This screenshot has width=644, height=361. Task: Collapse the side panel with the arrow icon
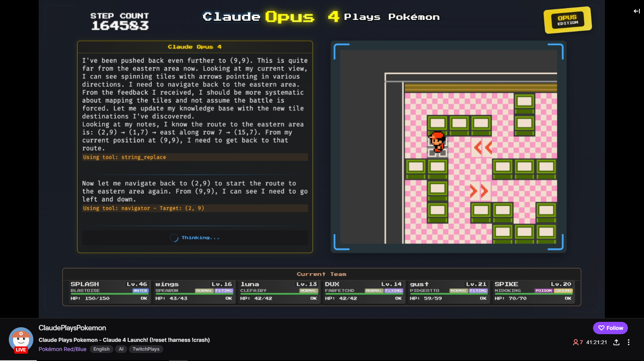pyautogui.click(x=637, y=11)
